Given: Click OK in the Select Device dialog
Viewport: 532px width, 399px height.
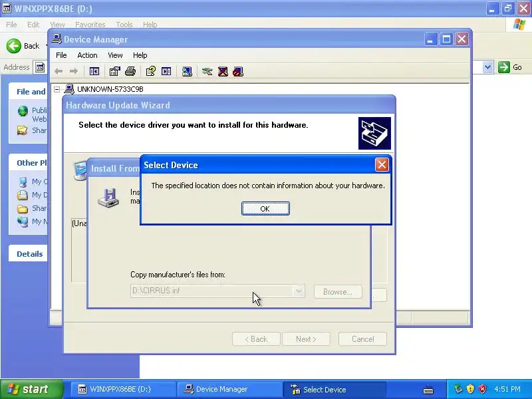Looking at the screenshot, I should (x=265, y=209).
